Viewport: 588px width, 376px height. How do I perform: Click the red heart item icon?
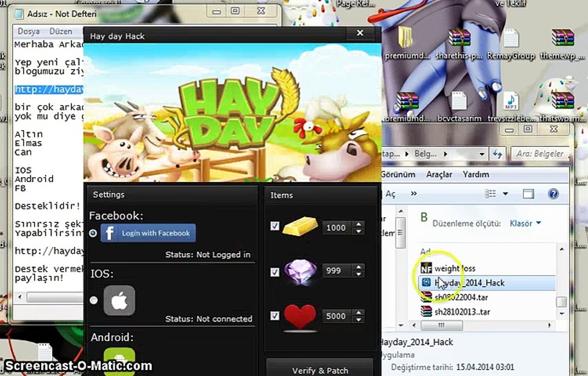pyautogui.click(x=300, y=317)
